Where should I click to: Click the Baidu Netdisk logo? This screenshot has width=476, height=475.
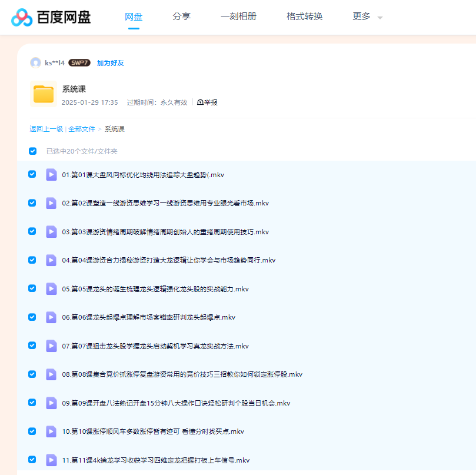pyautogui.click(x=51, y=17)
